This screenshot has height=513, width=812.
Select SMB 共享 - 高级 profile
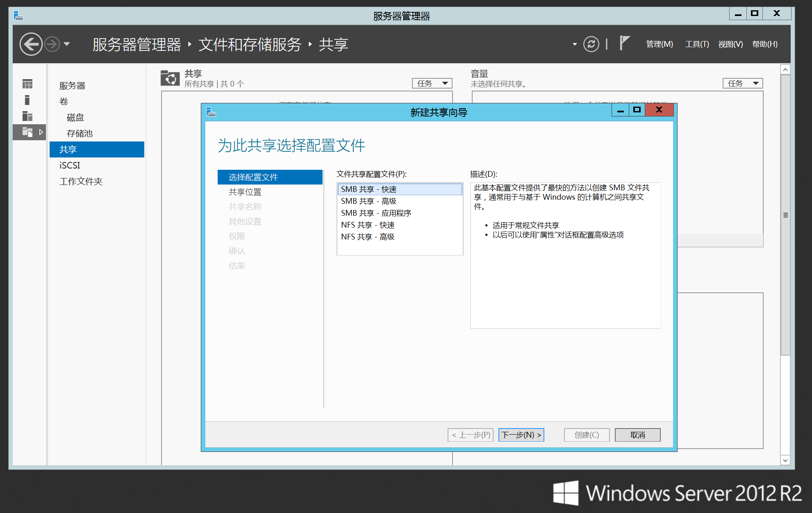[368, 201]
